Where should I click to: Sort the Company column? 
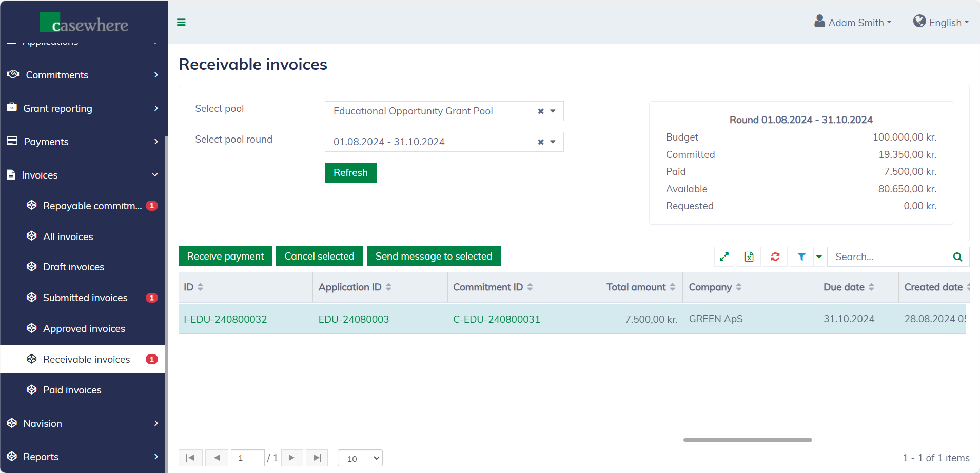click(711, 287)
